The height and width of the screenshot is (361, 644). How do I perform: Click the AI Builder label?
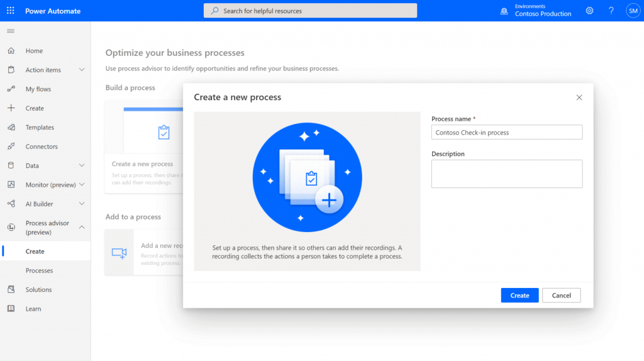[x=40, y=204]
